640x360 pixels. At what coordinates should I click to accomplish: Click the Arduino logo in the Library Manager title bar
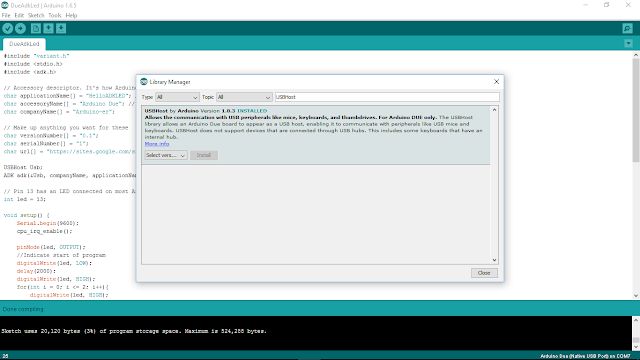click(x=144, y=82)
